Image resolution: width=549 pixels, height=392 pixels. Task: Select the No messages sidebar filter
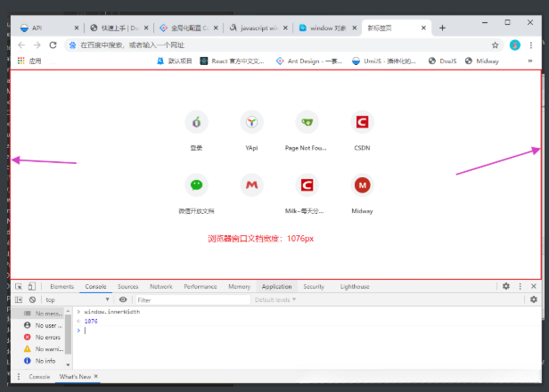(37, 314)
